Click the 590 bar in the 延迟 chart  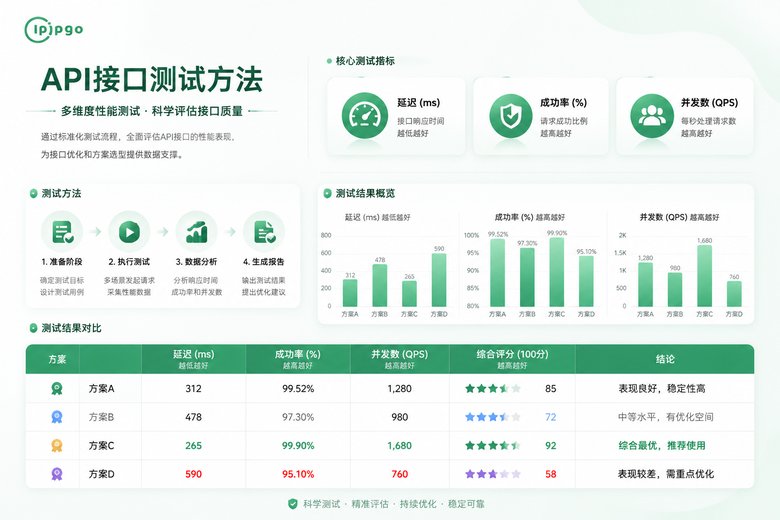[x=439, y=280]
